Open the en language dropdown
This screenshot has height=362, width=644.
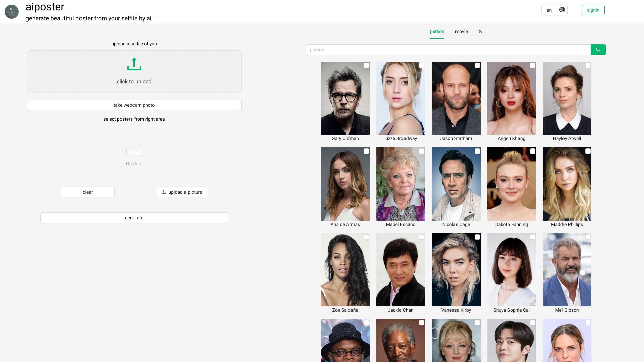click(549, 10)
